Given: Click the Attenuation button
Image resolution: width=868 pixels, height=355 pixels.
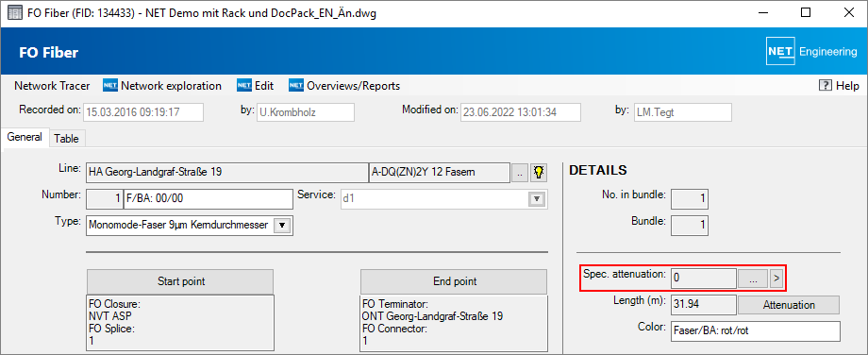Looking at the screenshot, I should click(789, 305).
